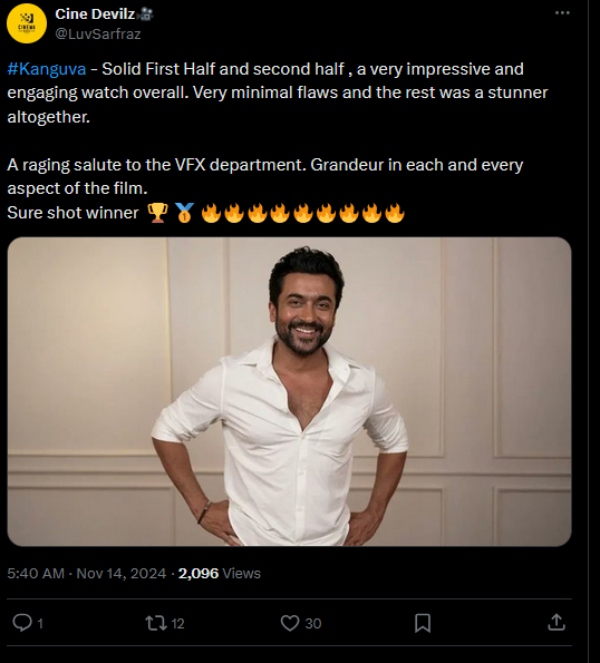
Task: Click the like count showing 30
Action: point(313,623)
